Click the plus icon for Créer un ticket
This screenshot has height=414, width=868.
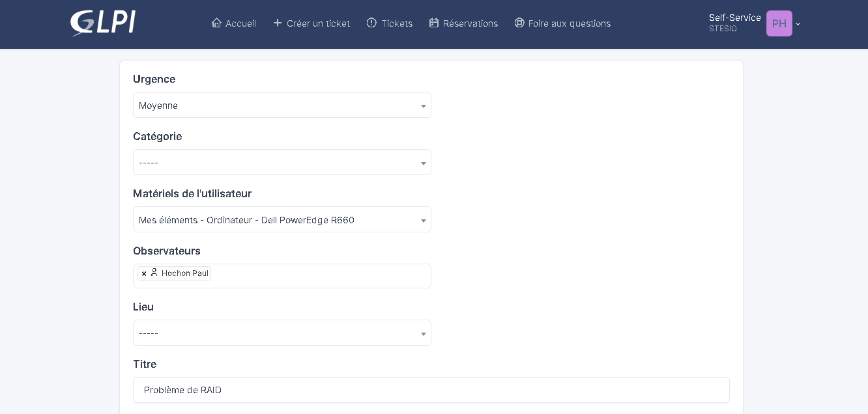[278, 23]
